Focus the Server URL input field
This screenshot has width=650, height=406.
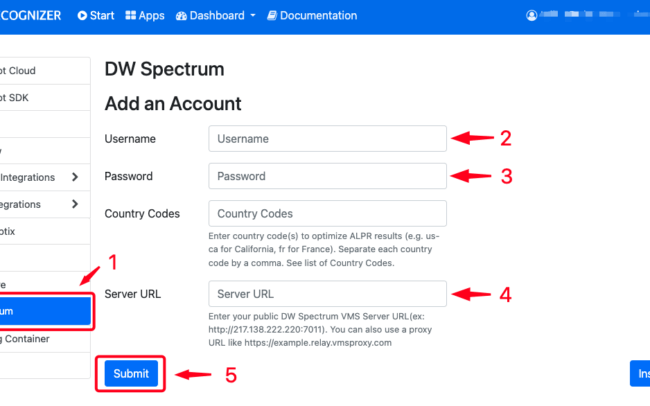click(327, 294)
